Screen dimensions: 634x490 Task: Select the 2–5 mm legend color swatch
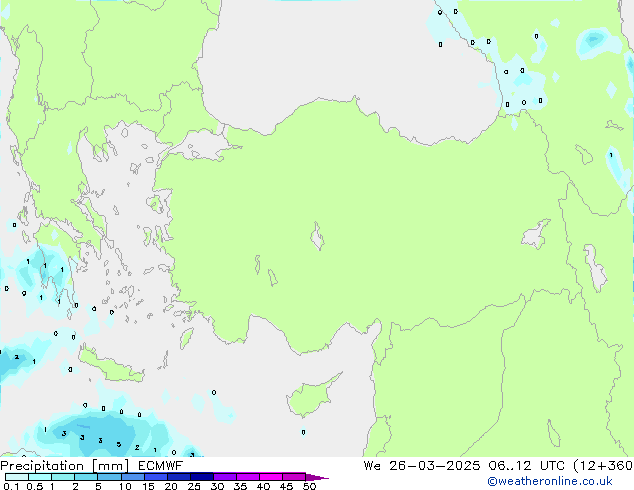tap(86, 477)
